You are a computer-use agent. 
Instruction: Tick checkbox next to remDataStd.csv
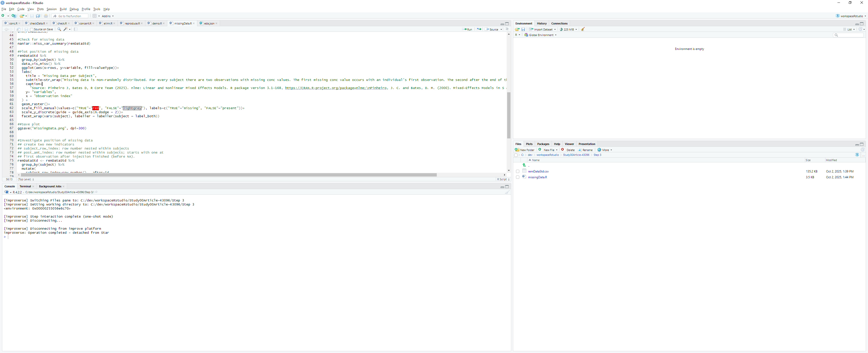tap(518, 171)
